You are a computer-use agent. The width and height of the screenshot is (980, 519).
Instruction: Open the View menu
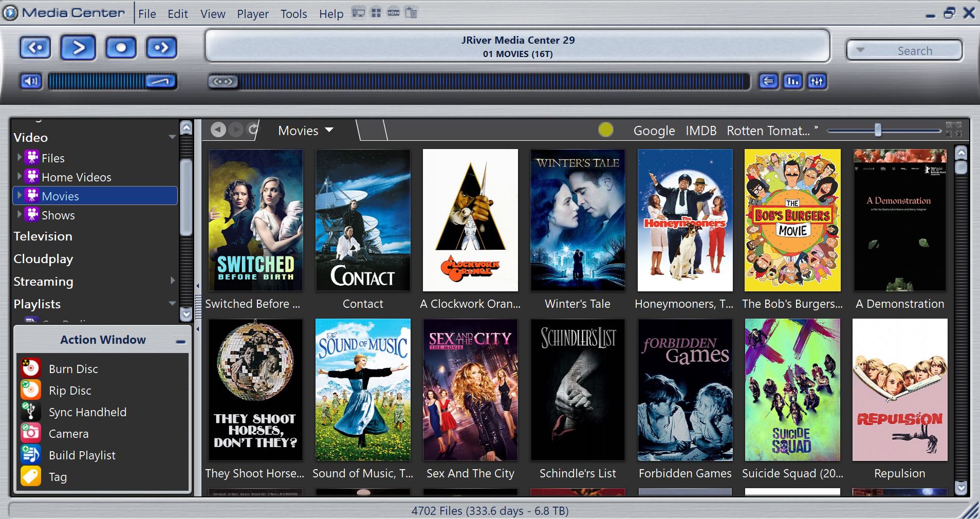point(213,14)
